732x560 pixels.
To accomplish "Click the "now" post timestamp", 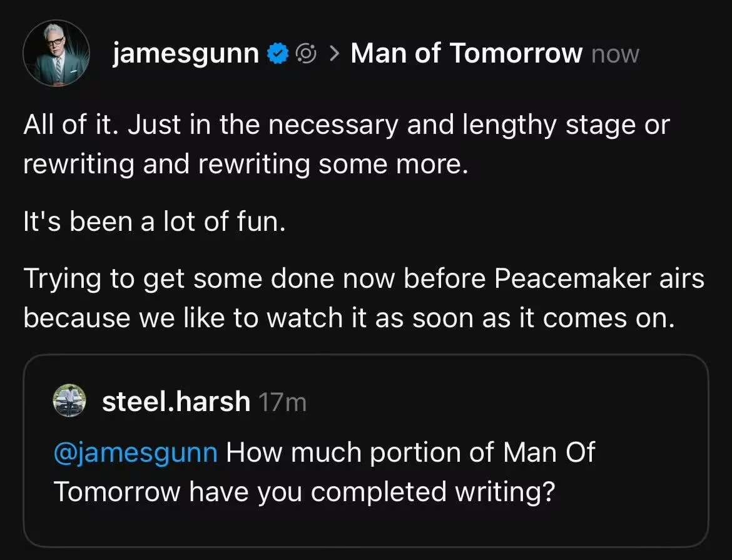I will [x=615, y=54].
